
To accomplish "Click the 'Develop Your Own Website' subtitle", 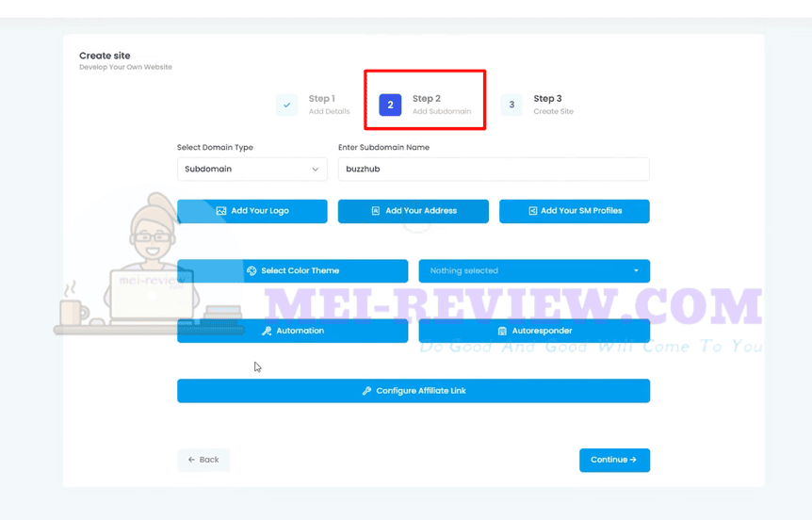I will [x=125, y=67].
